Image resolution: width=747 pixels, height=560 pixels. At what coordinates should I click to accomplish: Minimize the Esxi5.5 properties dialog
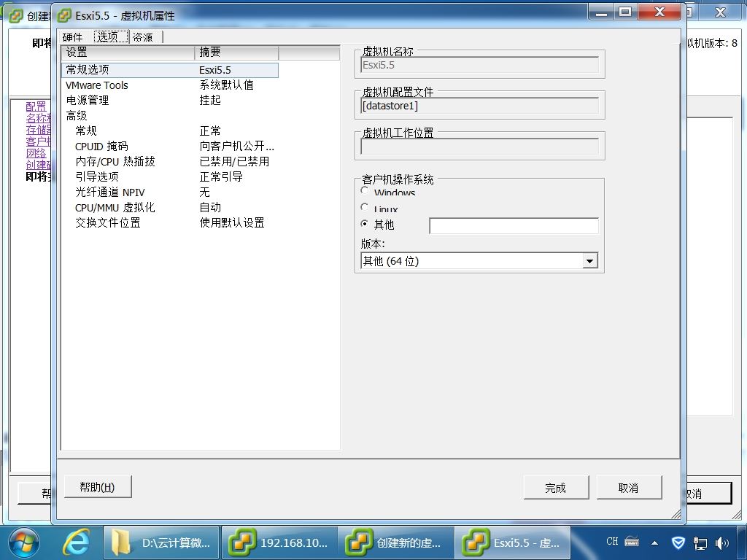pos(601,12)
